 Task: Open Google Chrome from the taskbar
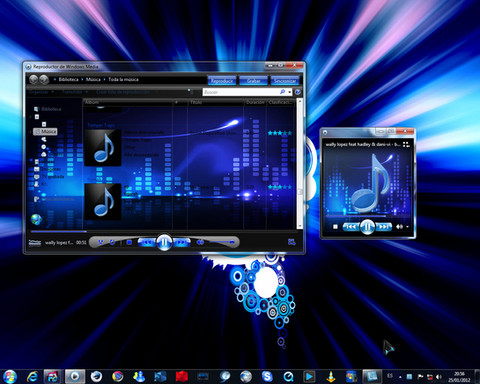point(117,377)
